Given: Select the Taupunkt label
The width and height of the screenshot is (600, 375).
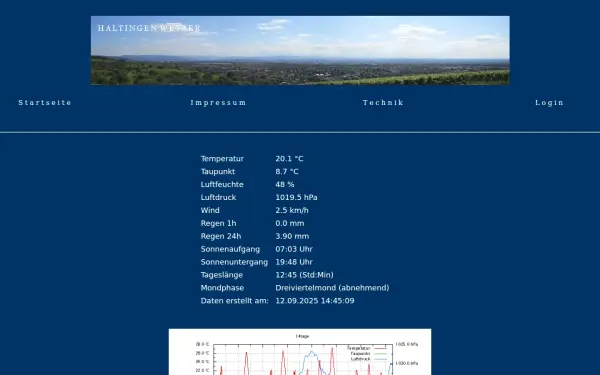Looking at the screenshot, I should tap(218, 171).
